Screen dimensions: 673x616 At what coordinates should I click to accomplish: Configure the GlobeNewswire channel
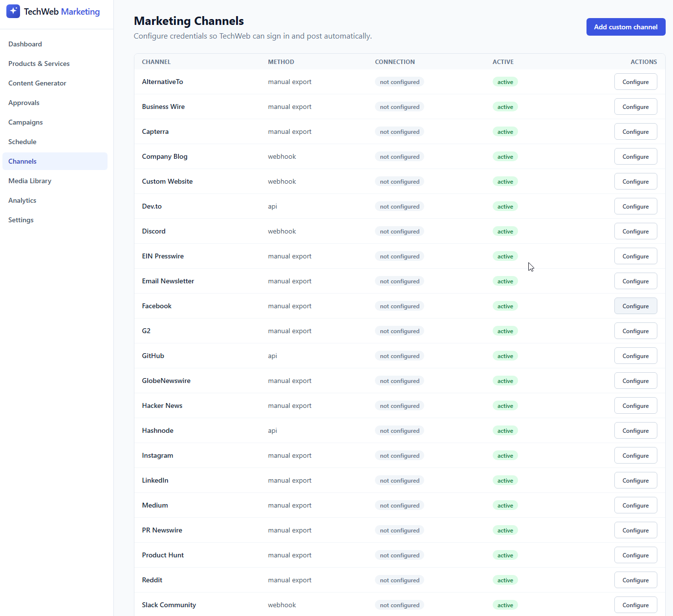(x=635, y=381)
